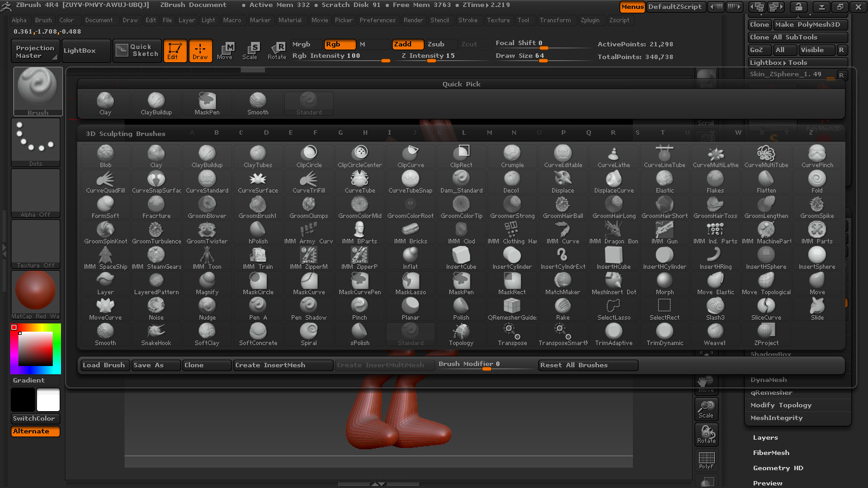Open the Material menu
The width and height of the screenshot is (868, 488).
click(290, 20)
